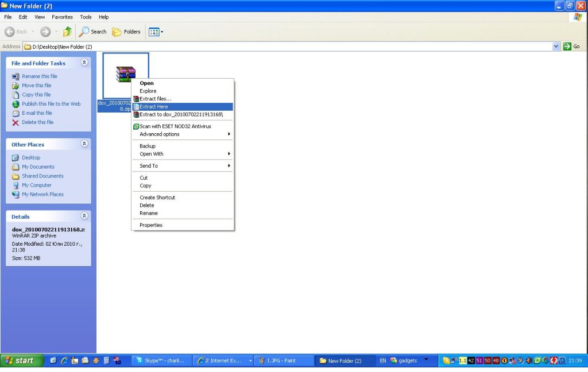This screenshot has width=588, height=372.
Task: Click Move this file link
Action: coord(36,86)
